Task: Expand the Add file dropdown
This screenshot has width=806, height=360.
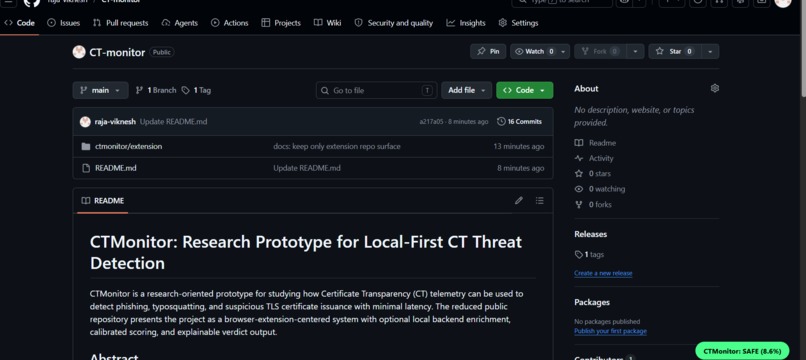Action: click(466, 90)
